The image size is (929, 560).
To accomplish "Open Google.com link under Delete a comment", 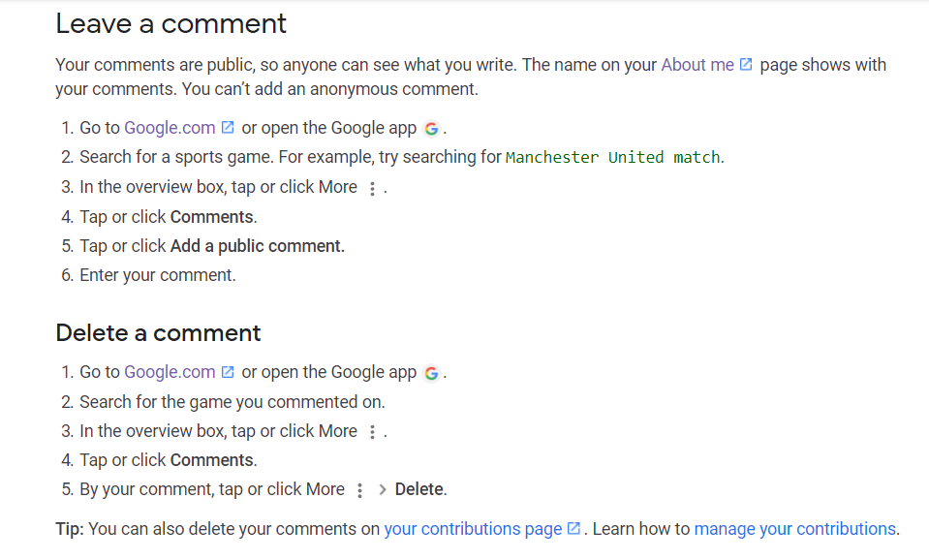I will [170, 372].
